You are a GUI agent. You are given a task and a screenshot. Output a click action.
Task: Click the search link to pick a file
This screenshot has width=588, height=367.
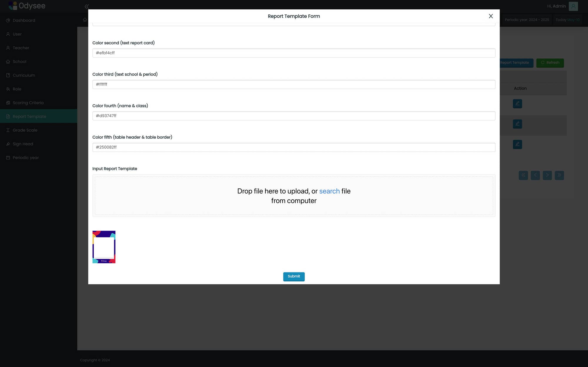(329, 191)
